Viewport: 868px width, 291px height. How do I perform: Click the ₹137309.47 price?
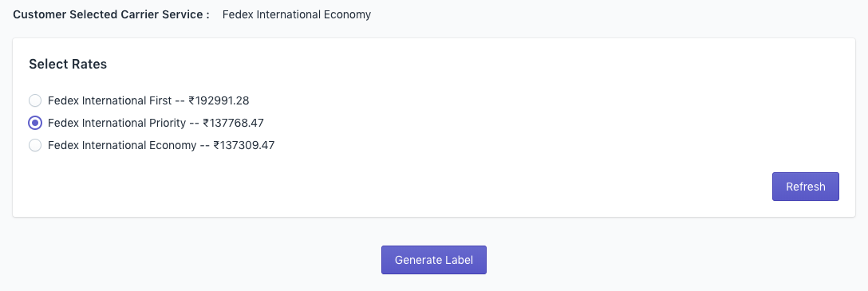pos(244,145)
